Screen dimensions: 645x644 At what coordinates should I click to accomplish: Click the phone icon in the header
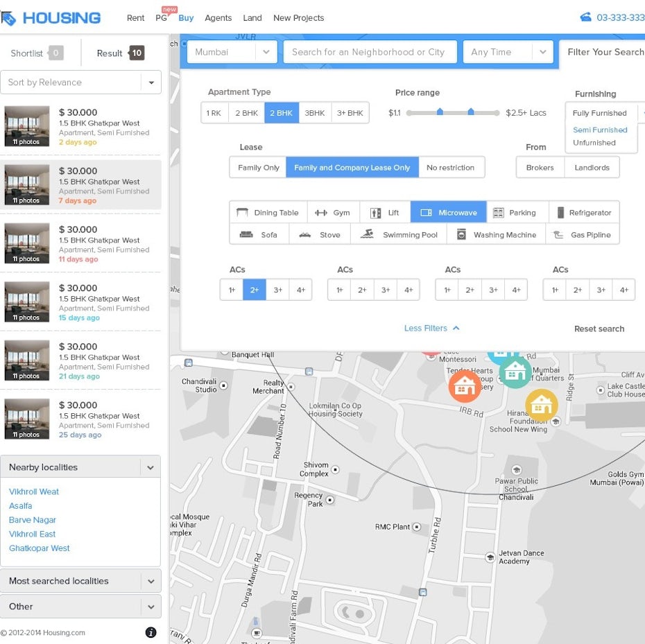(x=586, y=17)
